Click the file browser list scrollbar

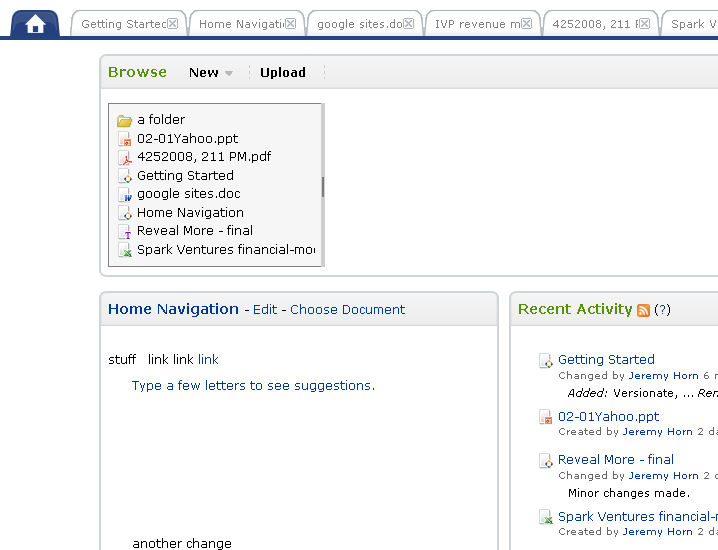click(x=322, y=186)
